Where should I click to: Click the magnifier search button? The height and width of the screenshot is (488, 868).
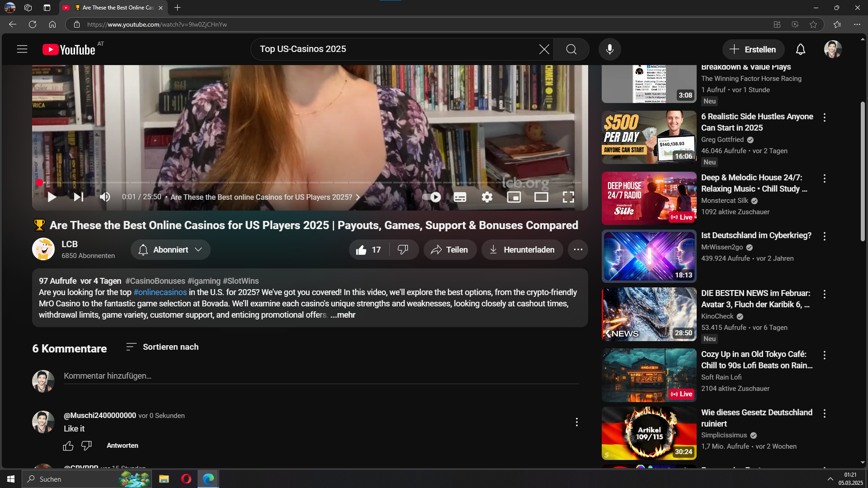(x=571, y=49)
